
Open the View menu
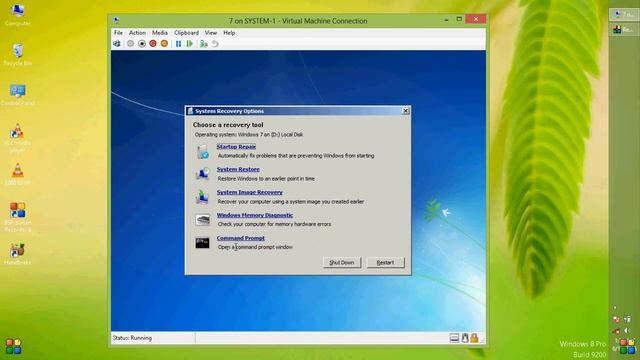point(211,33)
